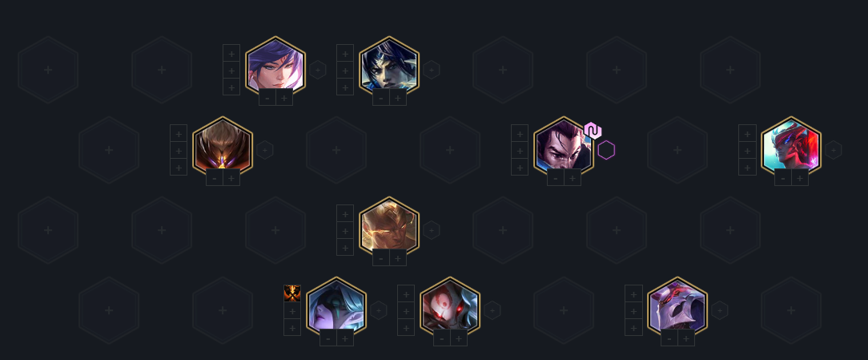Add champion to empty top-left board hexagon
Viewport: 868px width, 360px height.
tap(48, 70)
